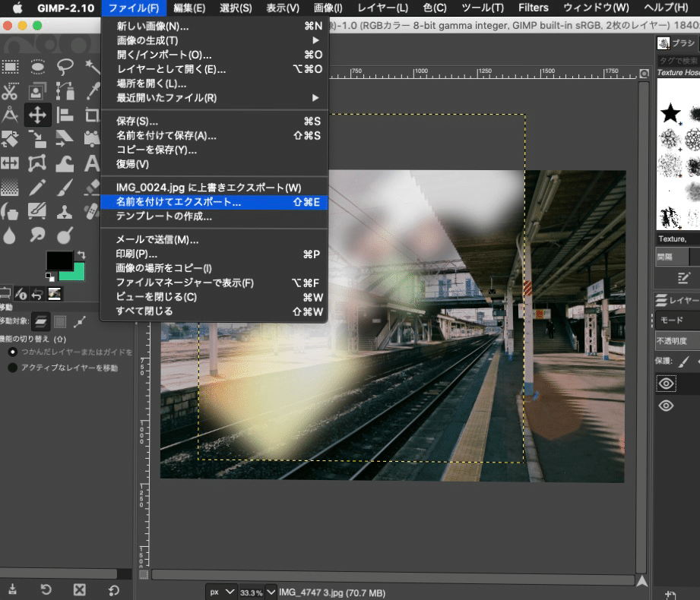Adjust the brush 間隔 spacing slider
This screenshot has height=600, width=700.
click(x=678, y=257)
